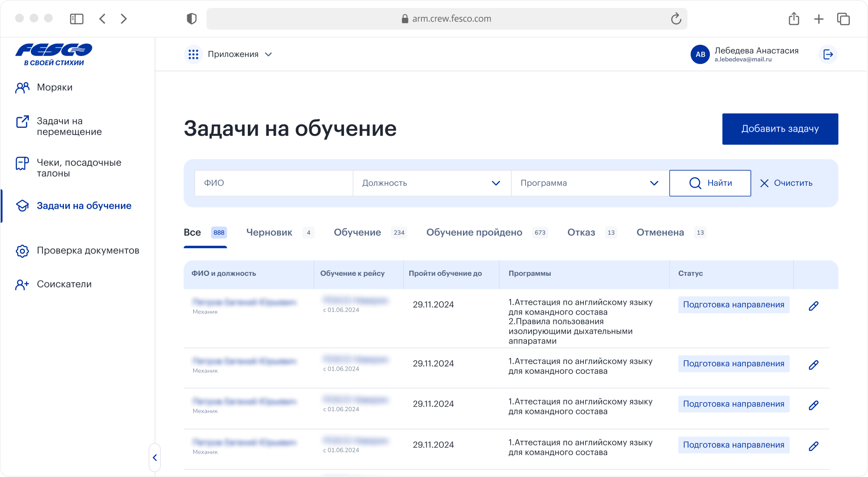Viewport: 868px width, 477px height.
Task: Click the magnifier icon inside the Найти button
Action: click(x=695, y=183)
